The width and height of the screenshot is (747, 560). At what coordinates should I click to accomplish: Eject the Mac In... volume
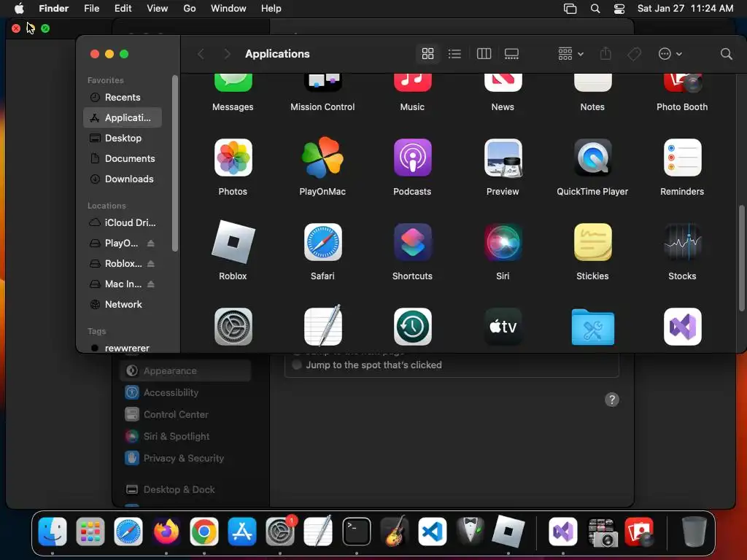click(150, 284)
